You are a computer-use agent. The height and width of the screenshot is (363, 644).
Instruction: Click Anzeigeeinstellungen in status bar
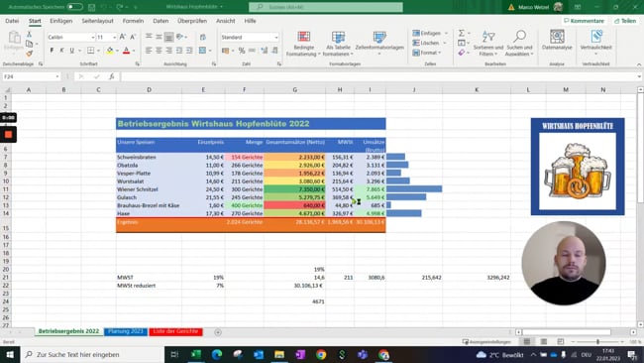[486, 341]
